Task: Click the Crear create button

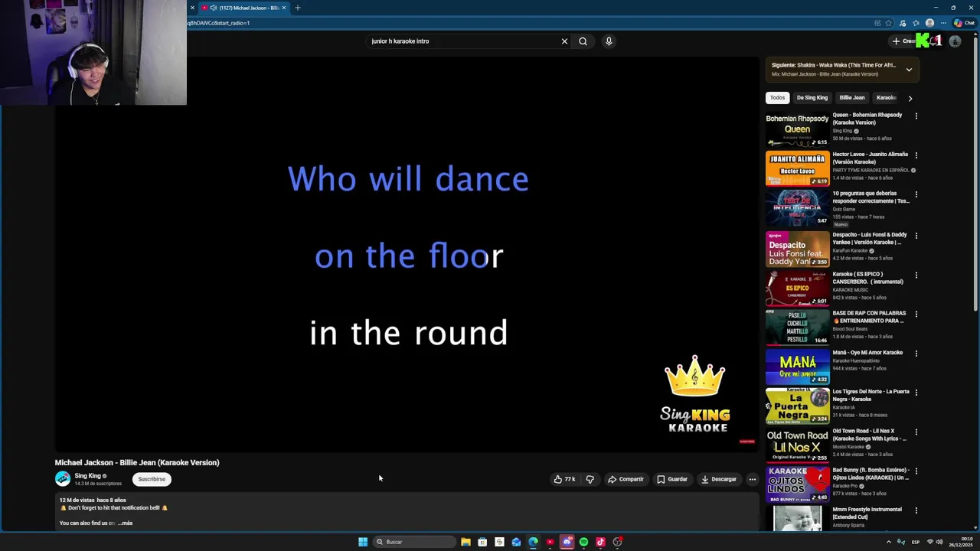Action: 903,41
